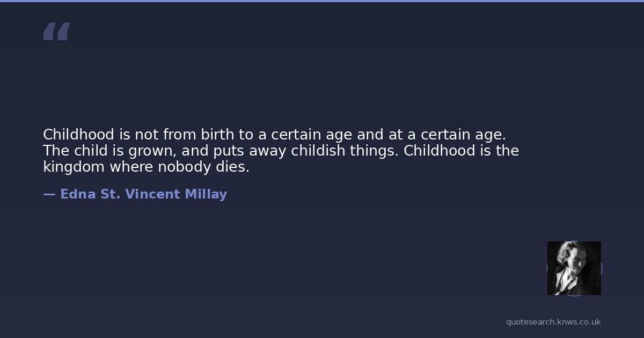Open the Edna St. Vincent Millay portrait thumbnail
The width and height of the screenshot is (644, 338).
pyautogui.click(x=574, y=268)
